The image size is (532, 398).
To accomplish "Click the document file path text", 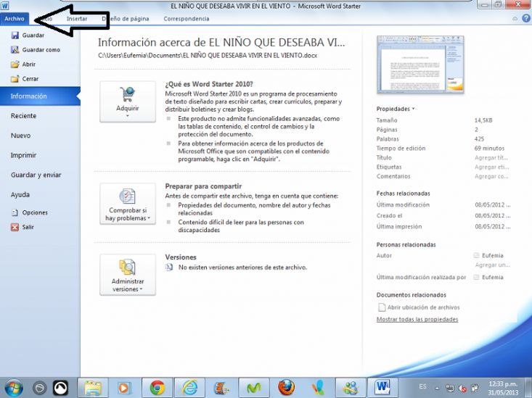I will (208, 55).
